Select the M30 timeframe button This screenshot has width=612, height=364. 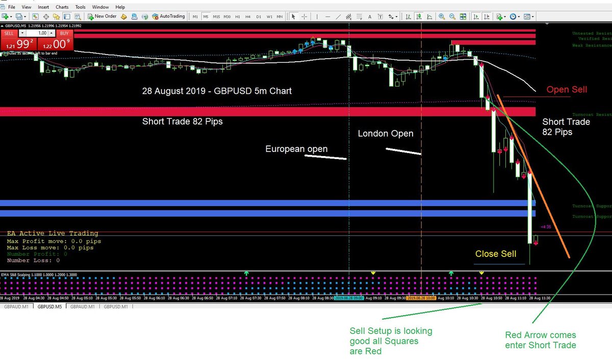tap(227, 16)
